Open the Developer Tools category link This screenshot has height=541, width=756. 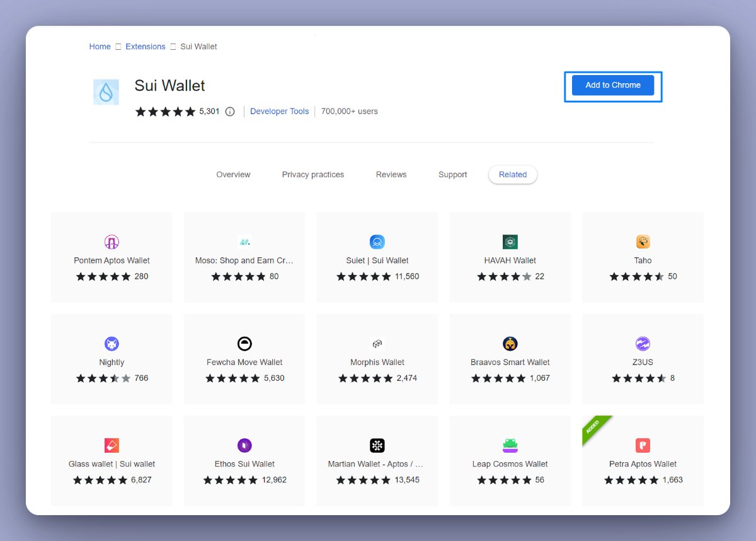[x=280, y=112]
